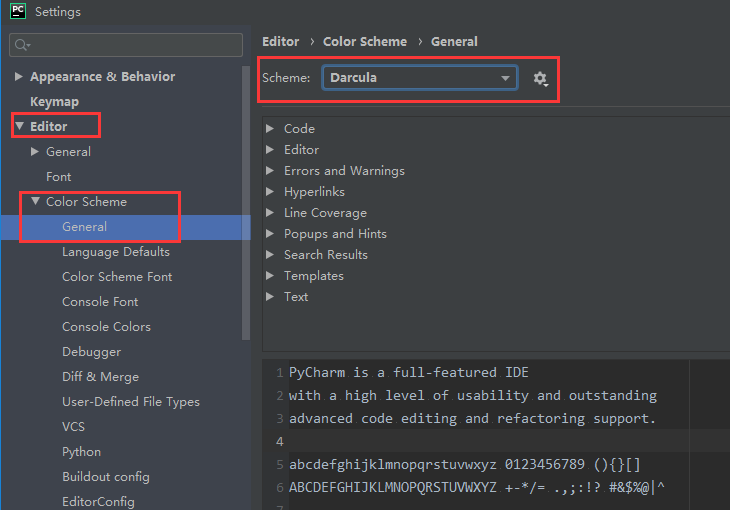Viewport: 730px width, 510px height.
Task: Collapse the Editor tree section
Action: pos(20,126)
